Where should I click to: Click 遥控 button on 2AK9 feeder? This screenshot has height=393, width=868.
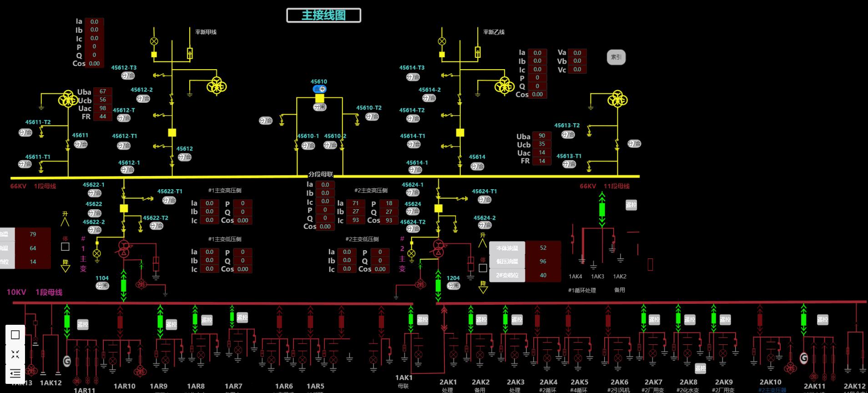pos(725,320)
